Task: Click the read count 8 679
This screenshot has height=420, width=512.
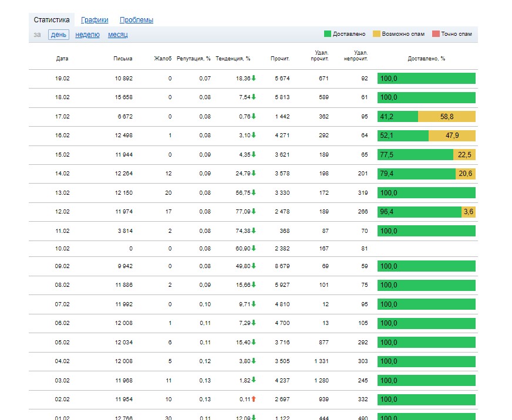Action: pos(282,266)
